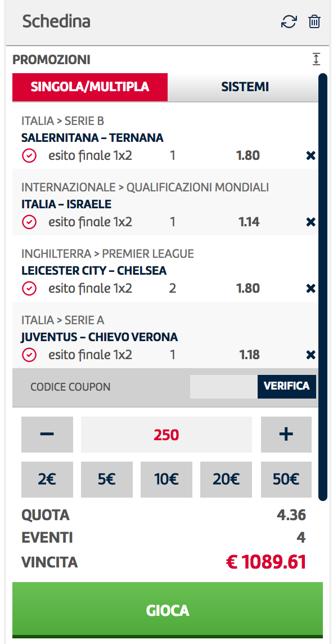Decrease stake with minus button

click(47, 435)
